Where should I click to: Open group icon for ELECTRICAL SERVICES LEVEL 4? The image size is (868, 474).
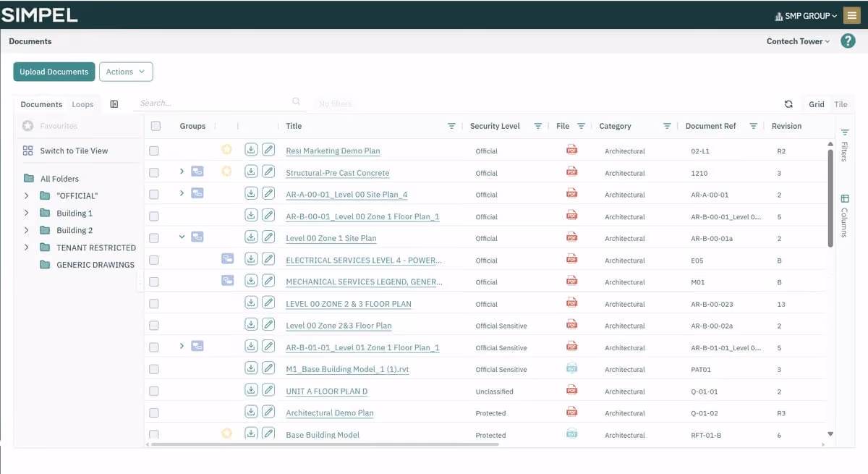coord(227,258)
